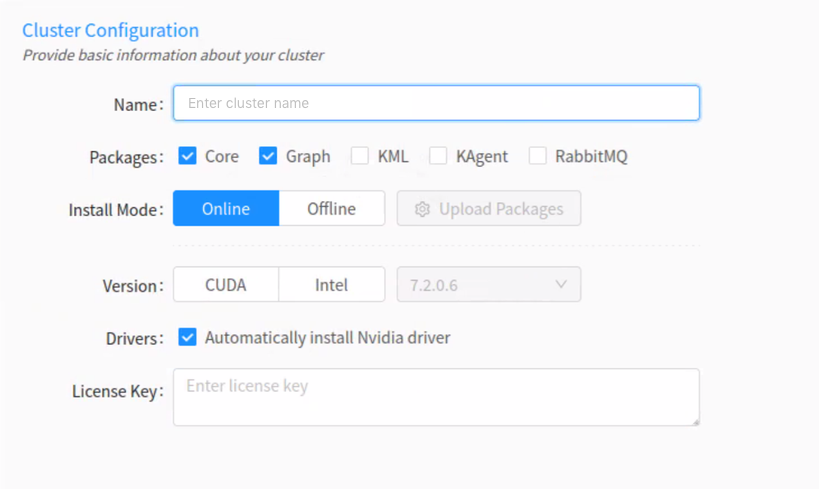This screenshot has width=819, height=489.
Task: Click the cluster Name input field
Action: (436, 103)
